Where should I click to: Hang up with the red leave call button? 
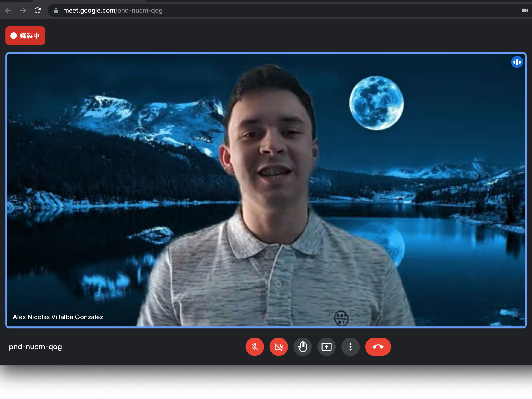(378, 347)
